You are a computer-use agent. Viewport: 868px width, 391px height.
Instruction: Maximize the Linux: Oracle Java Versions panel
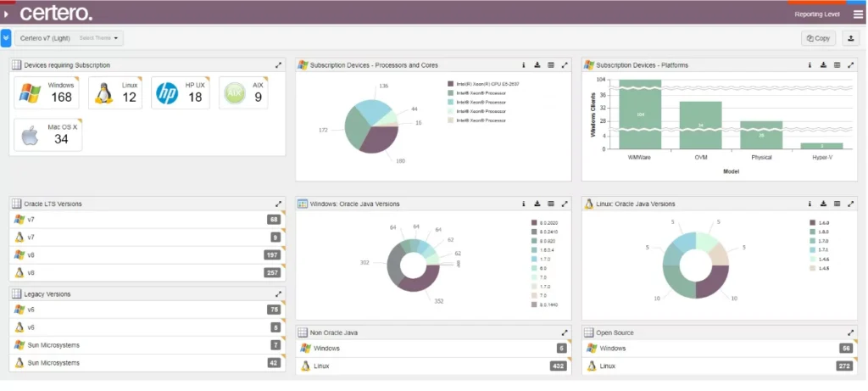coord(851,204)
